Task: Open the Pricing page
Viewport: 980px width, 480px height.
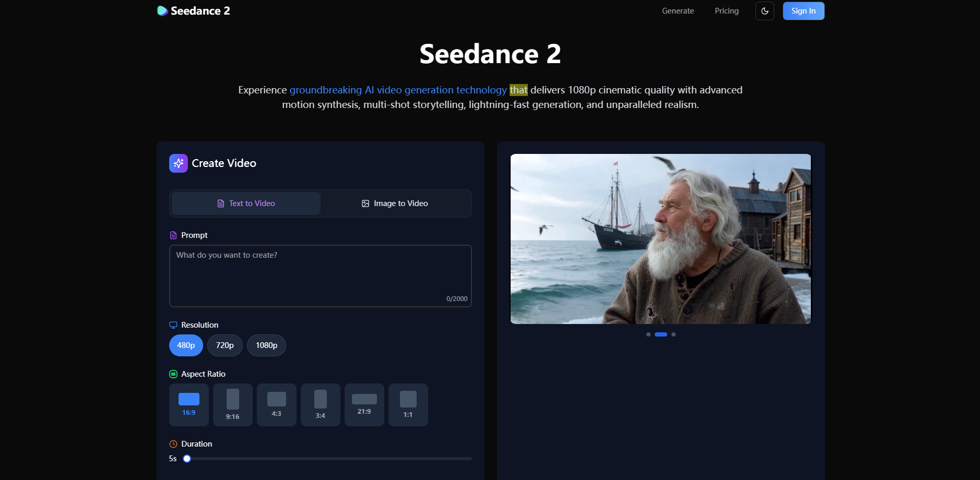Action: [726, 10]
